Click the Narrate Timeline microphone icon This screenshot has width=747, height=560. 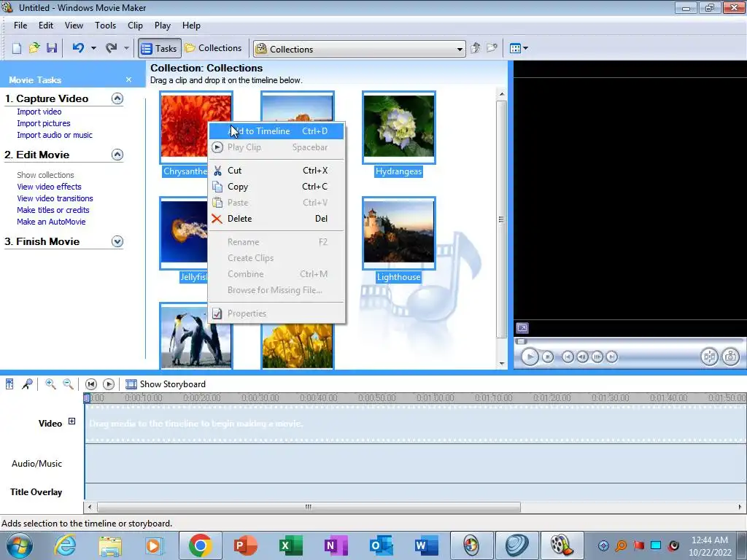27,384
